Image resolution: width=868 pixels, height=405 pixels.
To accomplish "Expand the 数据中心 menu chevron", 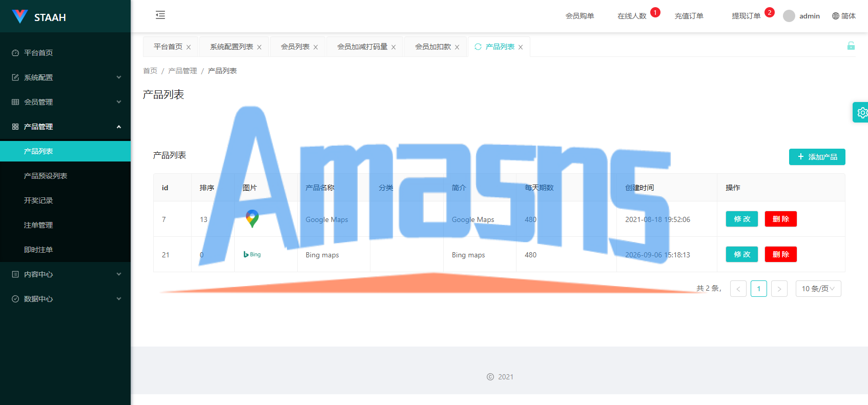I will (119, 299).
